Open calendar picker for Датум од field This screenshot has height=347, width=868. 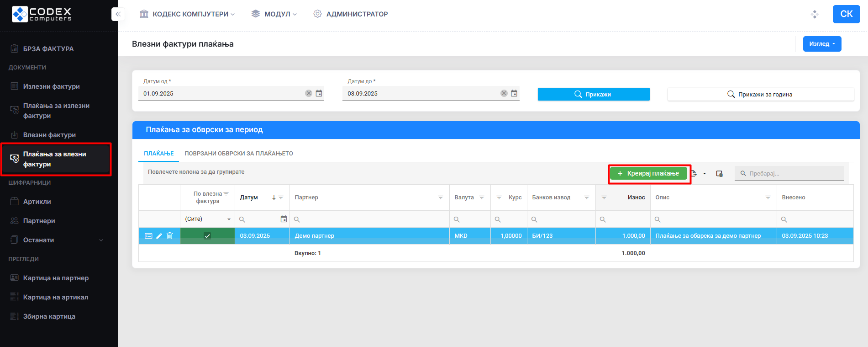319,93
